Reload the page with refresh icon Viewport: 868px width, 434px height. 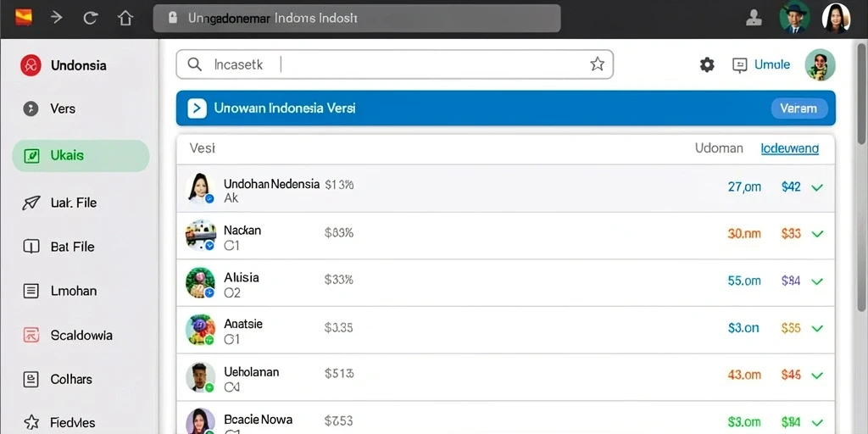tap(90, 19)
